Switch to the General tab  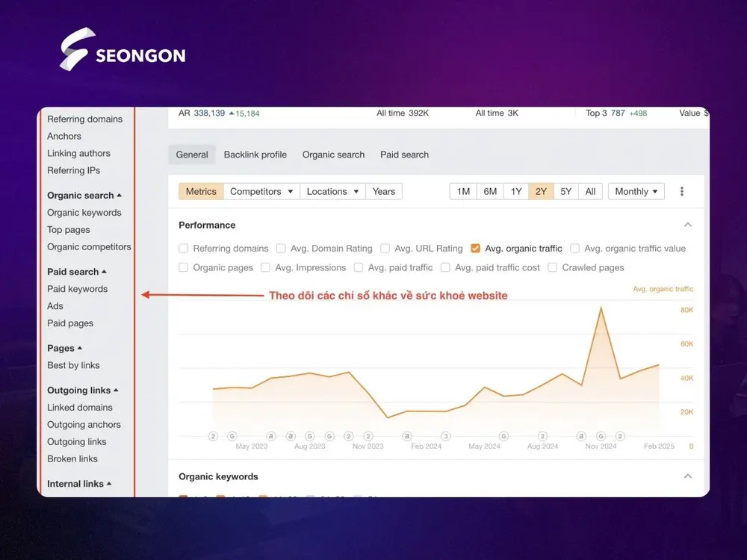click(192, 155)
